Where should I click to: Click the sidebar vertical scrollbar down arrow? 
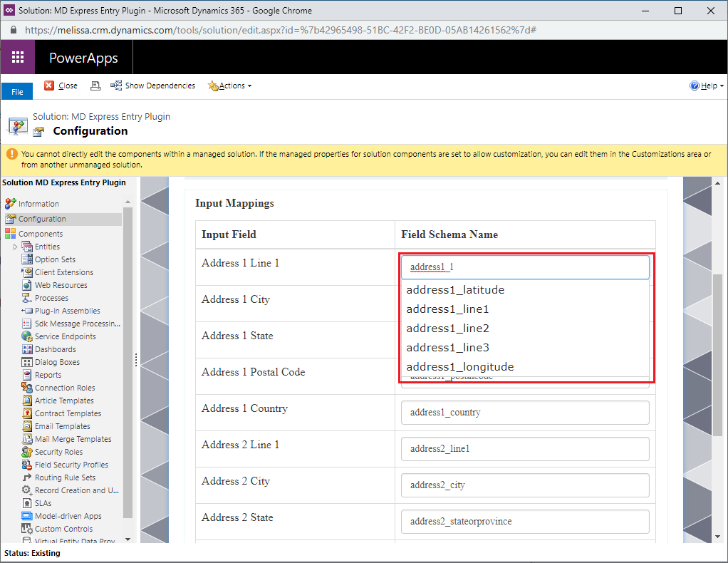(128, 539)
